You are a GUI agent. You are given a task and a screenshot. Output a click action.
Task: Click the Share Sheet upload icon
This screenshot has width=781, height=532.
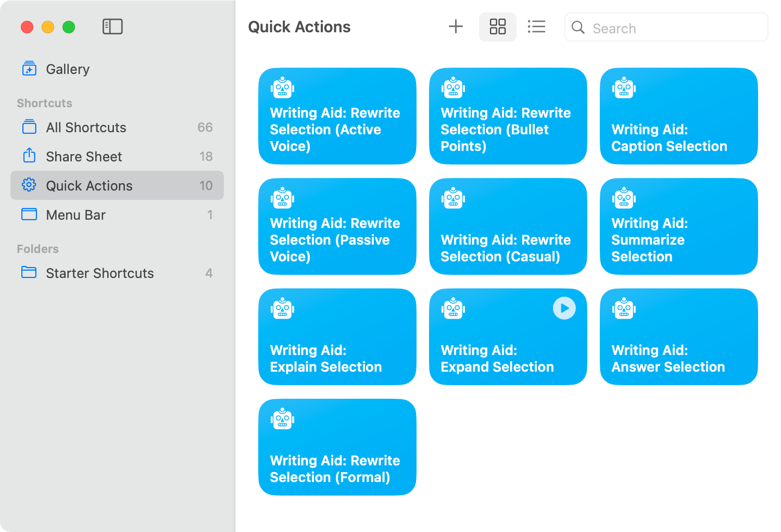tap(29, 156)
